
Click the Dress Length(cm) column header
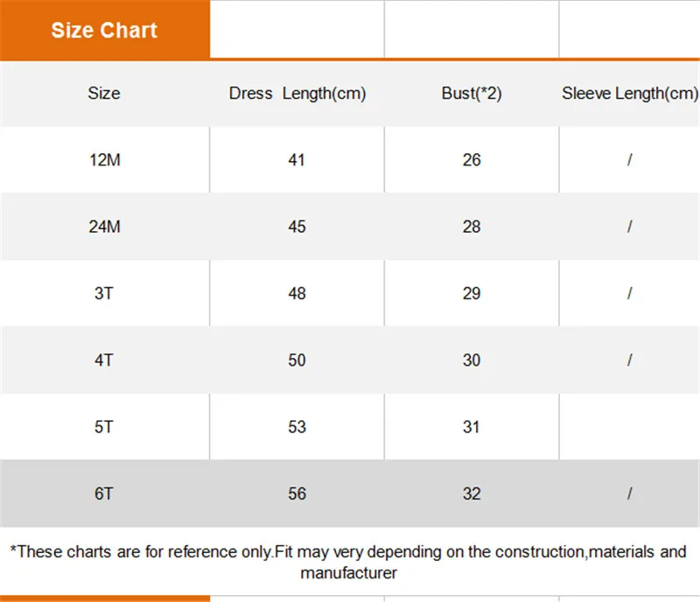click(297, 94)
